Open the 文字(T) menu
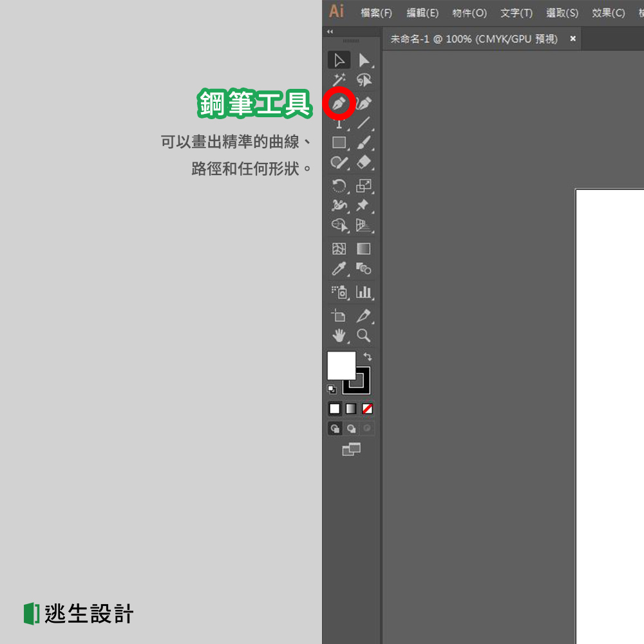644x644 pixels. point(516,12)
